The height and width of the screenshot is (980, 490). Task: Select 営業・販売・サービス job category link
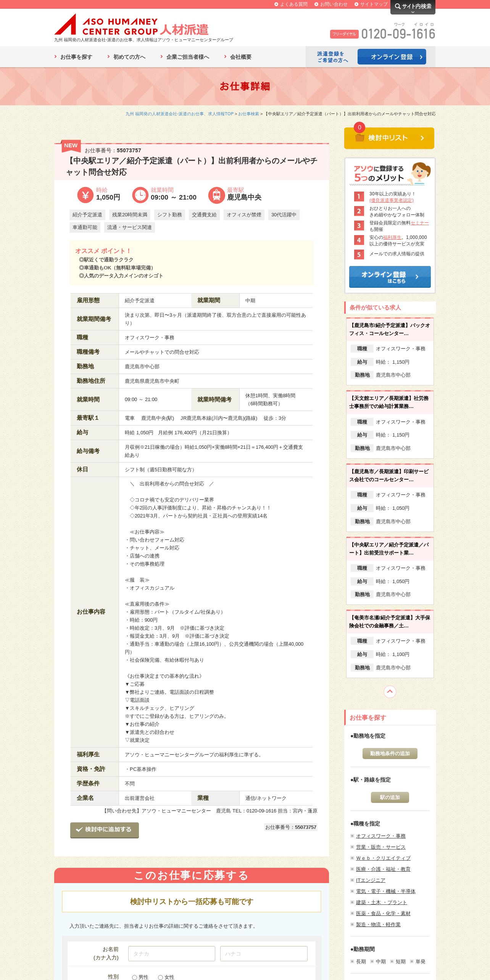click(380, 847)
